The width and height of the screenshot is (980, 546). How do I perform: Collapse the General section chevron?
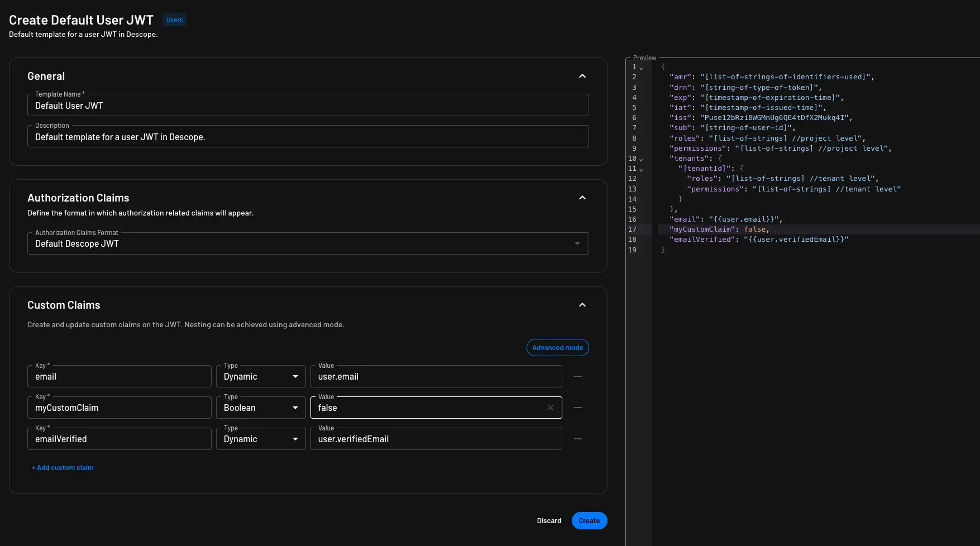tap(582, 76)
